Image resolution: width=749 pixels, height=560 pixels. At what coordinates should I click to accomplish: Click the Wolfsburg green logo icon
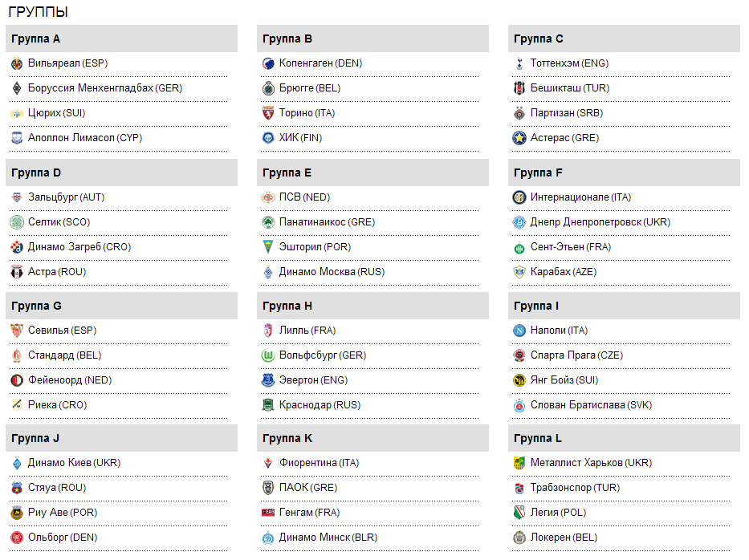(268, 355)
